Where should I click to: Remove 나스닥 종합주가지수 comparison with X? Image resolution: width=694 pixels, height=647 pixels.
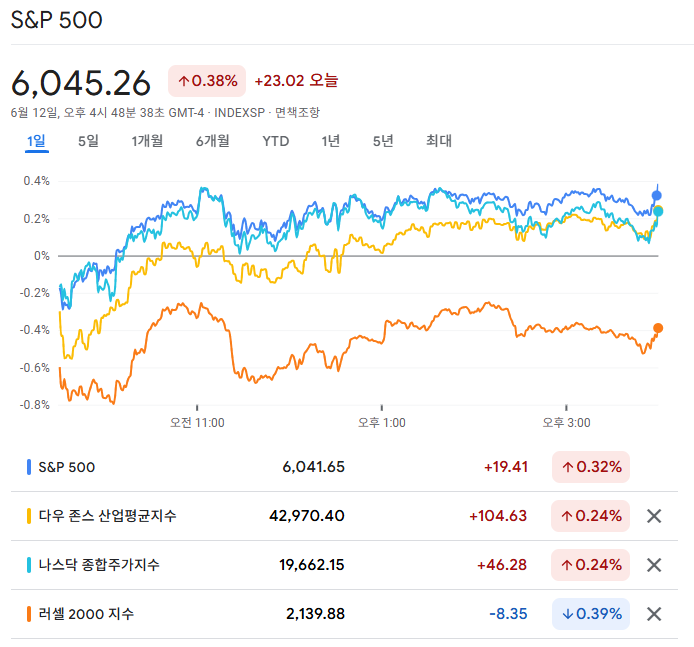point(654,565)
